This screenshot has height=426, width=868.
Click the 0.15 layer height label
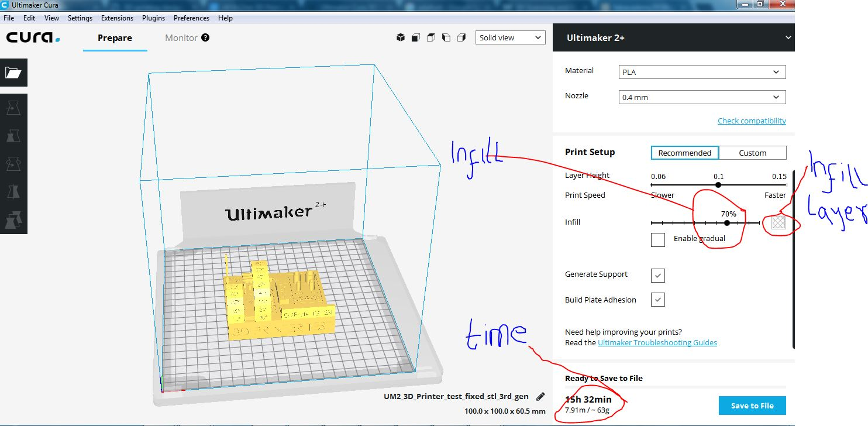[779, 177]
